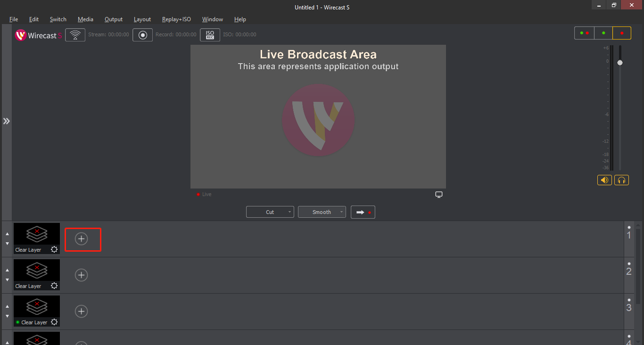
Task: Add a shot to layer 1 with plus
Action: (82, 239)
